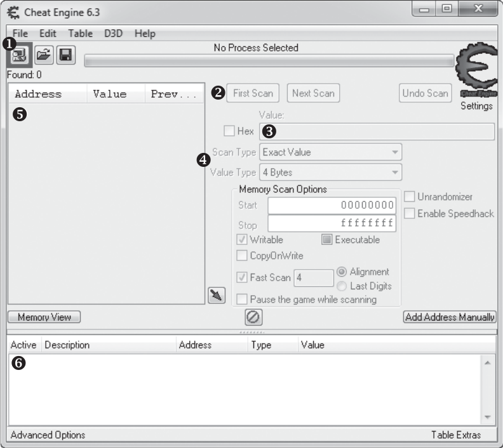This screenshot has height=448, width=503.
Task: Click the Found: 0 counter text
Action: pyautogui.click(x=24, y=75)
